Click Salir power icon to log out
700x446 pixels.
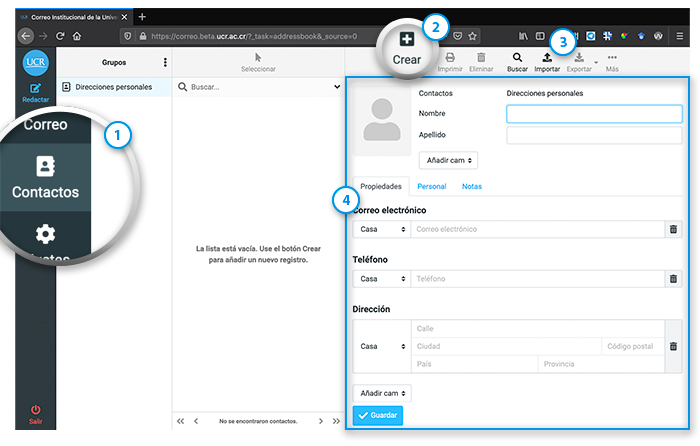click(x=36, y=414)
